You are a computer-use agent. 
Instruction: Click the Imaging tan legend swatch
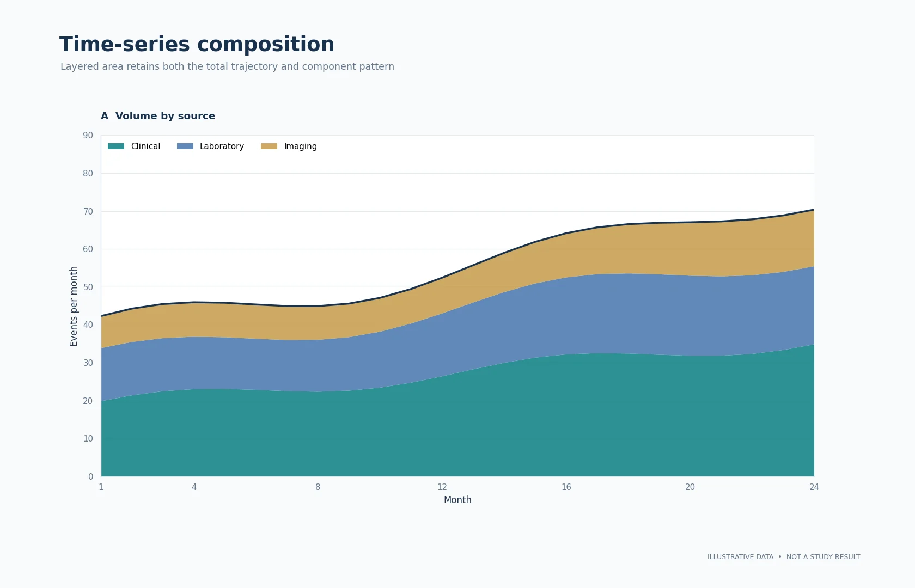[x=269, y=146]
